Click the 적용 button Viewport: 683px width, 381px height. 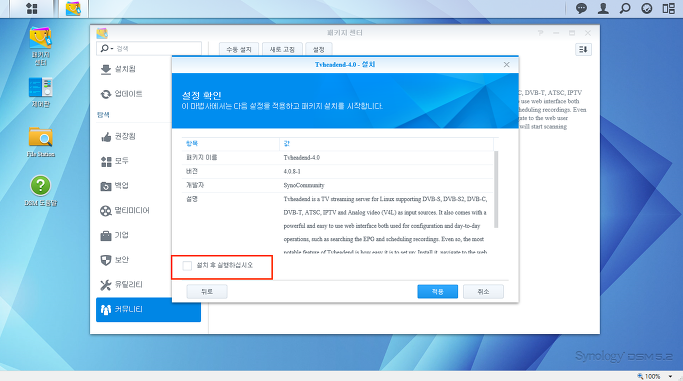(437, 292)
